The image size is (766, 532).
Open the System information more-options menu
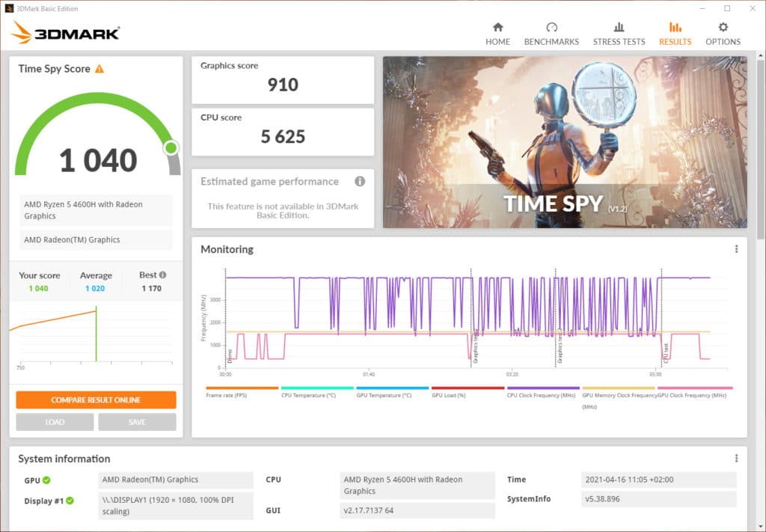point(736,458)
